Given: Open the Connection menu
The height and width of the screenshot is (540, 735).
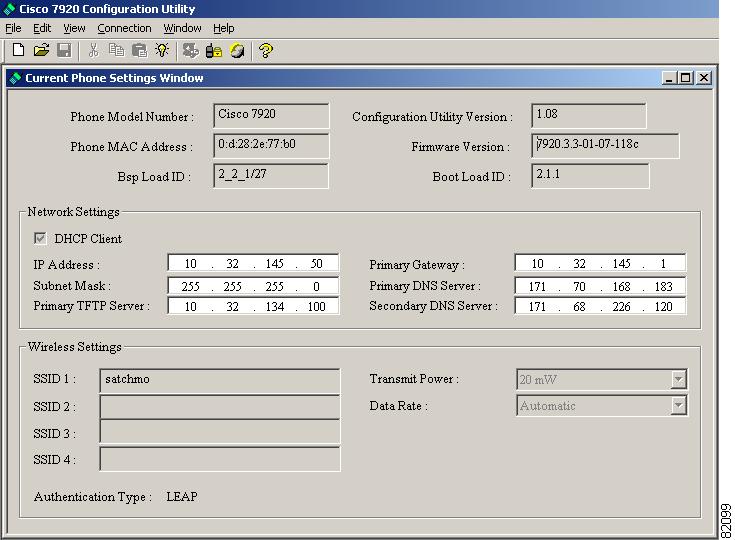Looking at the screenshot, I should tap(124, 28).
